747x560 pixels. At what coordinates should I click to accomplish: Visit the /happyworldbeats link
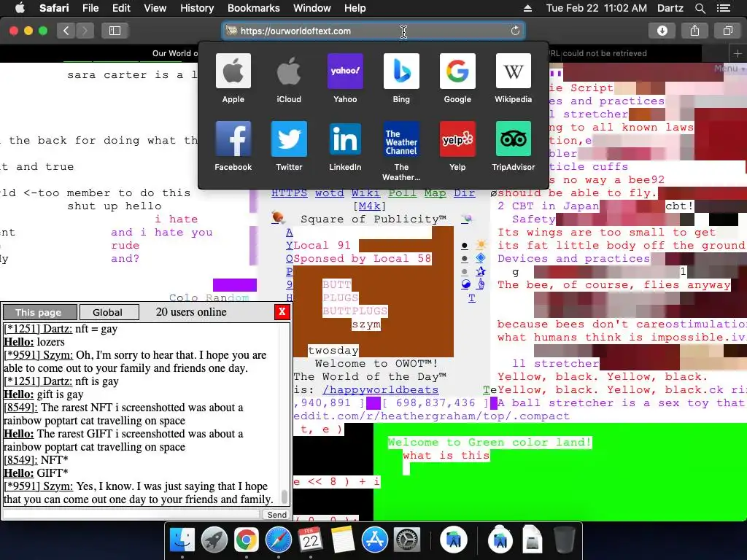point(380,389)
